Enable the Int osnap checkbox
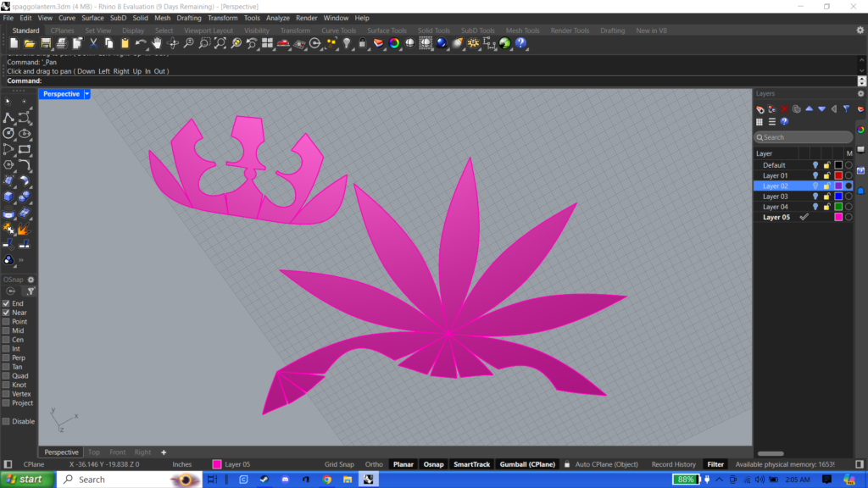This screenshot has height=488, width=868. [6, 348]
